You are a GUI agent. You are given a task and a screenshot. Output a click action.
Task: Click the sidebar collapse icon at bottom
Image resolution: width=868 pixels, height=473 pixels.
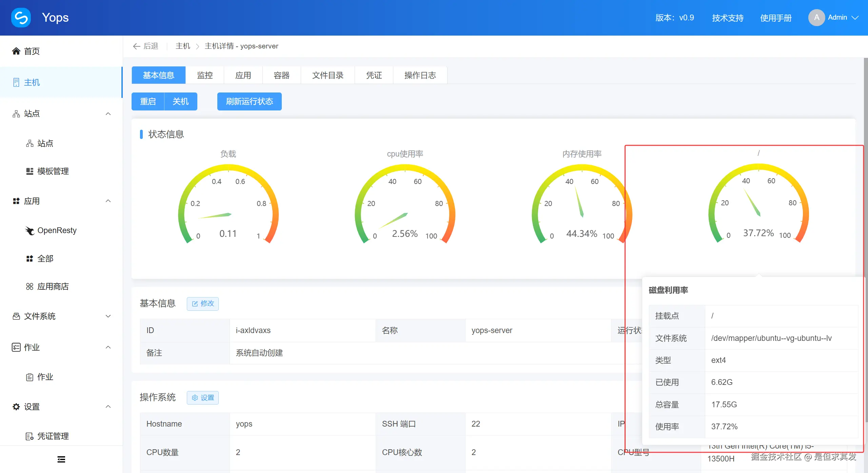click(61, 459)
